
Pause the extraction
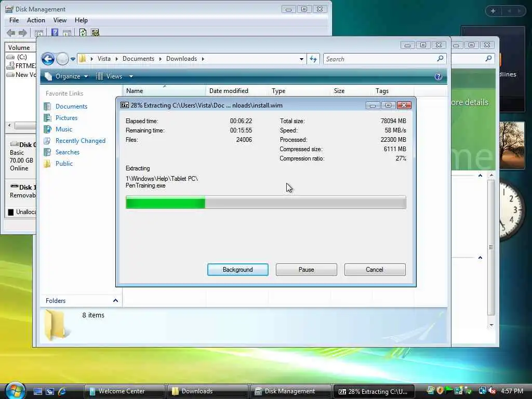(x=306, y=270)
